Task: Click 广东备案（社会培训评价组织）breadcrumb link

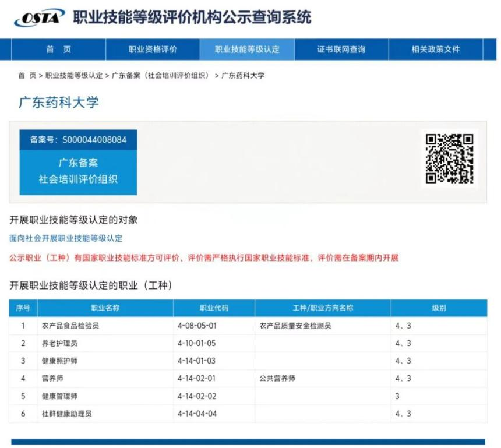Action: point(161,75)
